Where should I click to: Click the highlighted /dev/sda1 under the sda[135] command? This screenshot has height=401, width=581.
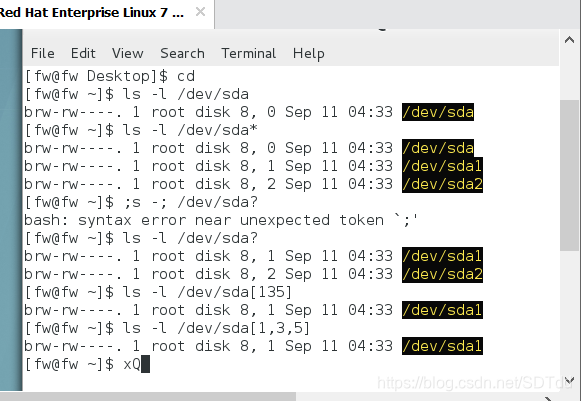coord(442,310)
